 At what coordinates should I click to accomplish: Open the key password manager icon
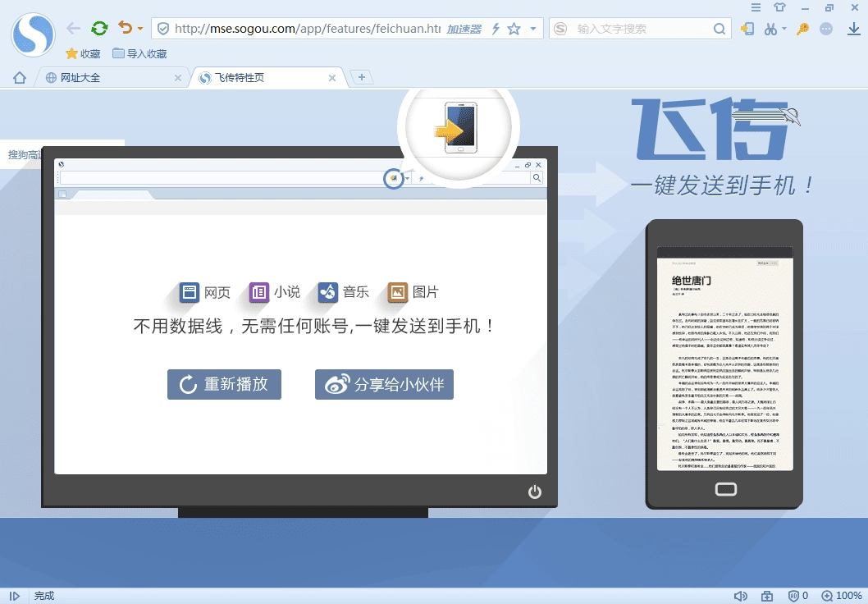[x=802, y=29]
